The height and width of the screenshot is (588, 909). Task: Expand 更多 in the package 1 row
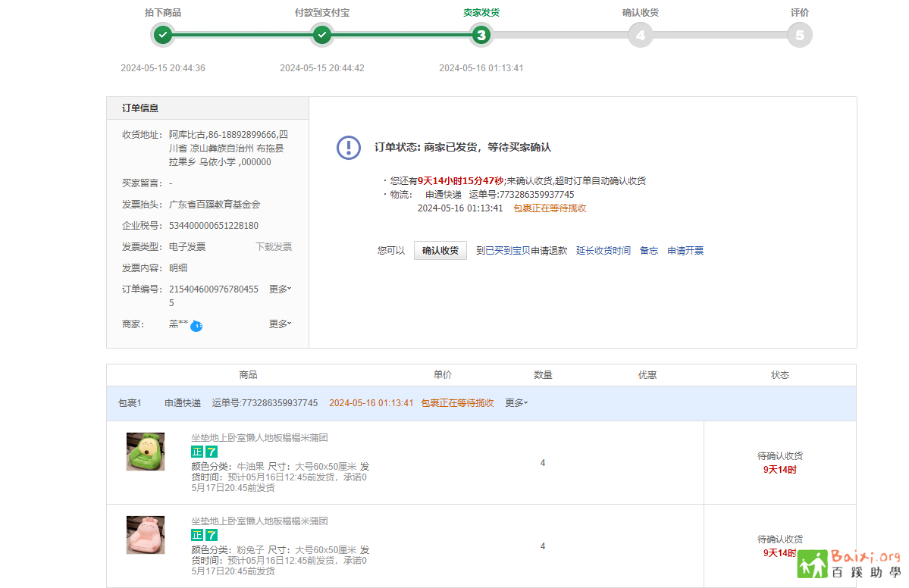(x=516, y=403)
